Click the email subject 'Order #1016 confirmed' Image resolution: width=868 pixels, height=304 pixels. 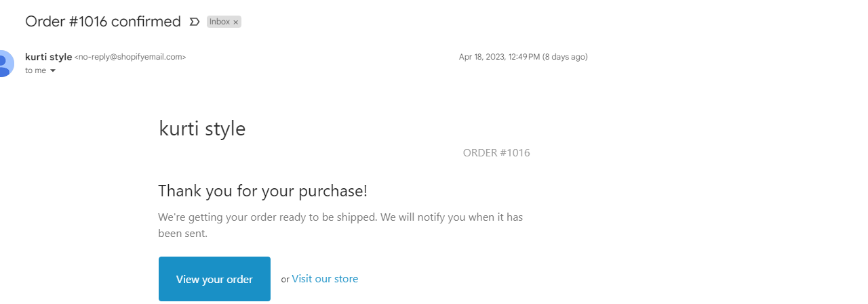(102, 22)
